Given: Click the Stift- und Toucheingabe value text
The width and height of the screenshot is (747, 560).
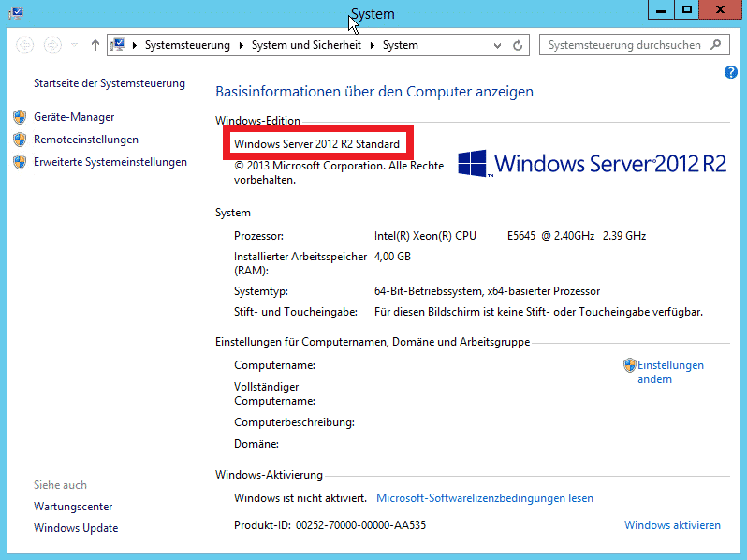Looking at the screenshot, I should [538, 312].
